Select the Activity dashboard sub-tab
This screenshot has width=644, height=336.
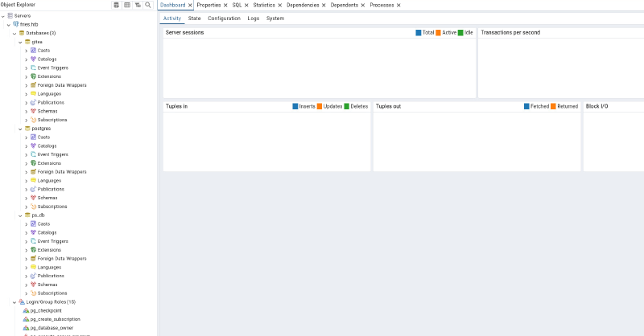pos(172,18)
